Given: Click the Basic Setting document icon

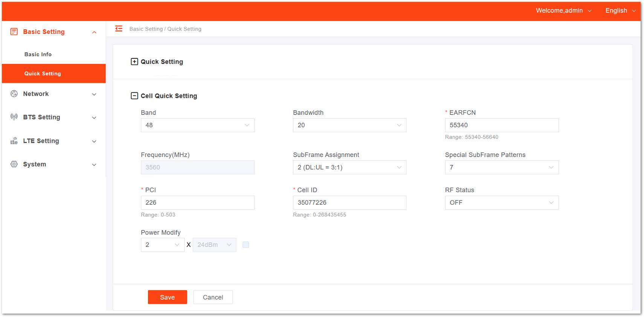Looking at the screenshot, I should tap(14, 32).
